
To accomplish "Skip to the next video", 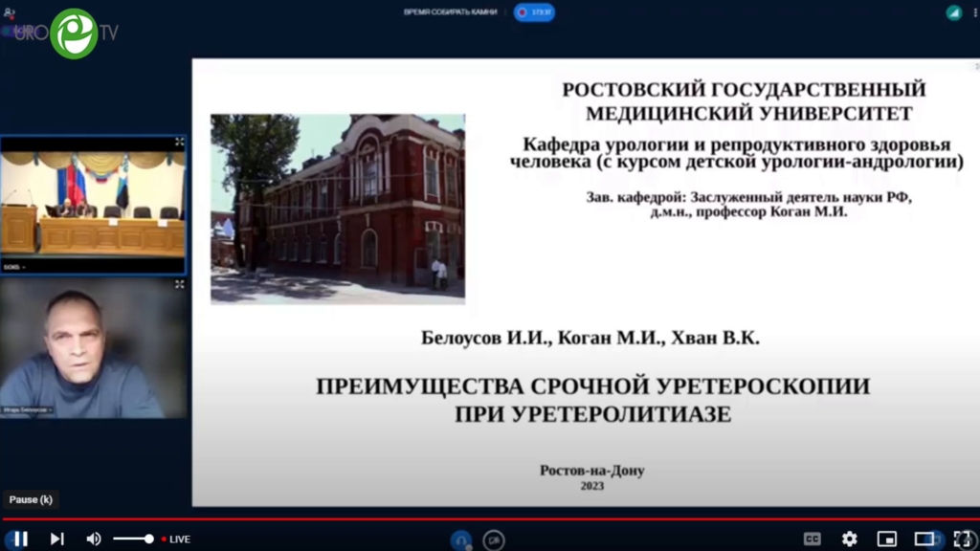I will coord(56,539).
